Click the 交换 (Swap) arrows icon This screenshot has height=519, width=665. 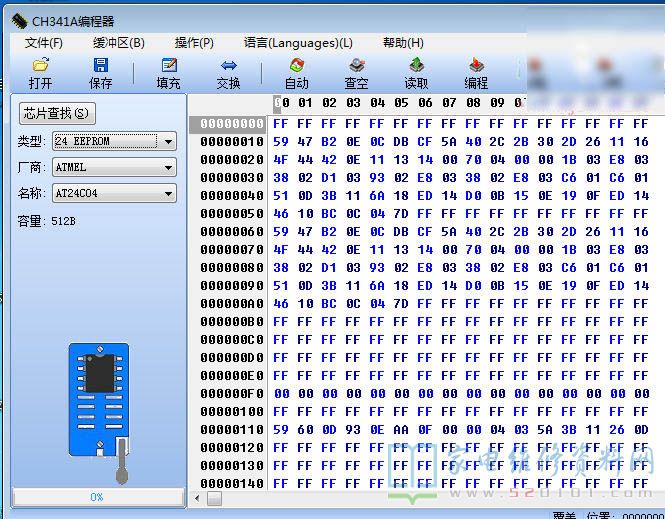228,66
